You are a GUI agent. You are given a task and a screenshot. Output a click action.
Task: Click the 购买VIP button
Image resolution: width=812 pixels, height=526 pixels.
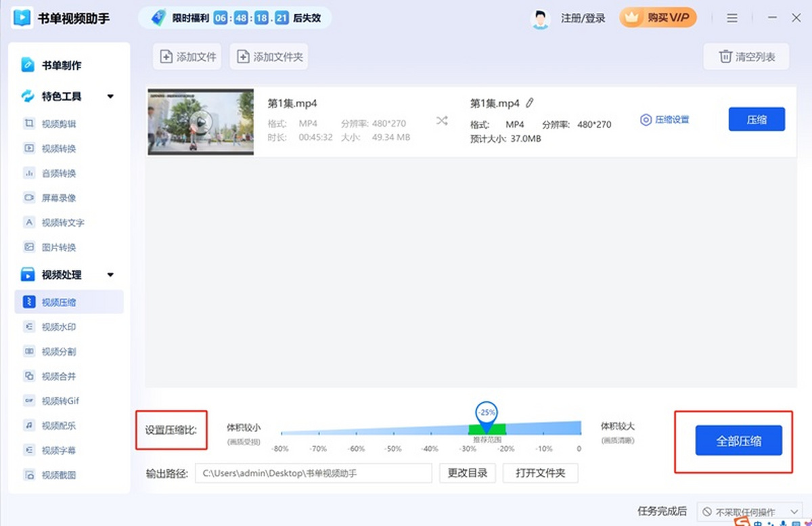tap(658, 18)
